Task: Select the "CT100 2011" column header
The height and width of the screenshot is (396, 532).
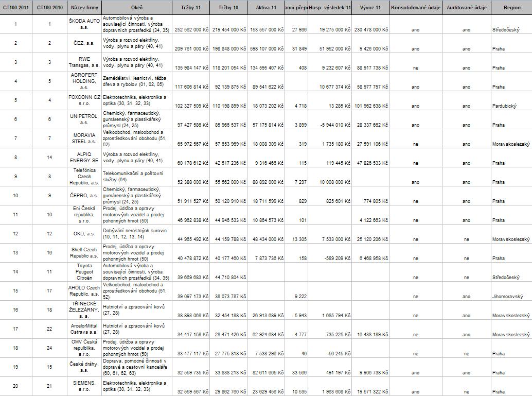Action: tap(16, 8)
